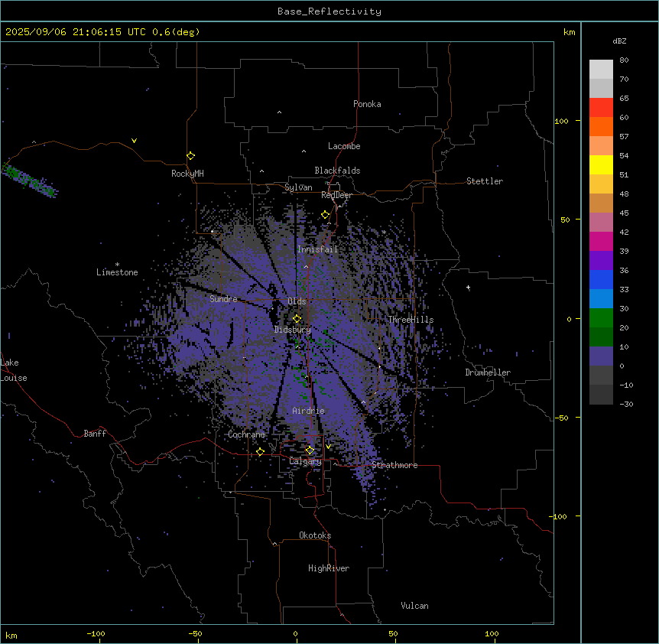The width and height of the screenshot is (659, 644).
Task: Click the Cochrane label
Action: pyautogui.click(x=246, y=434)
